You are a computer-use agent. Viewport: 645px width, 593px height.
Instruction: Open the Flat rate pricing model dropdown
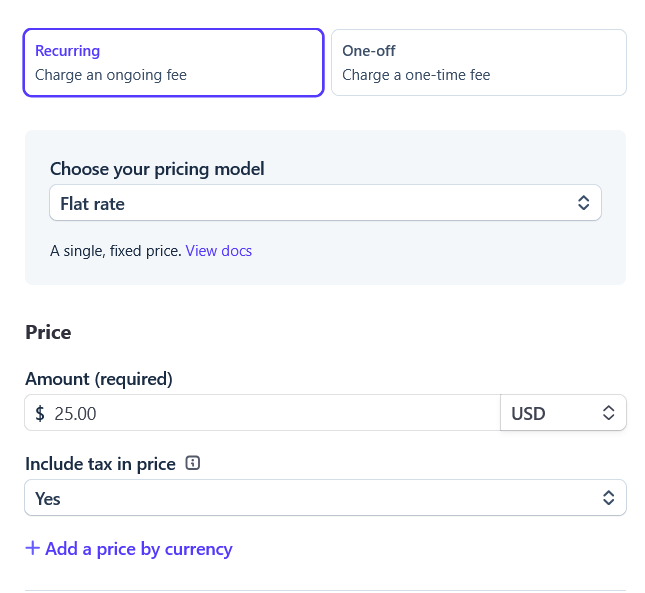[325, 203]
